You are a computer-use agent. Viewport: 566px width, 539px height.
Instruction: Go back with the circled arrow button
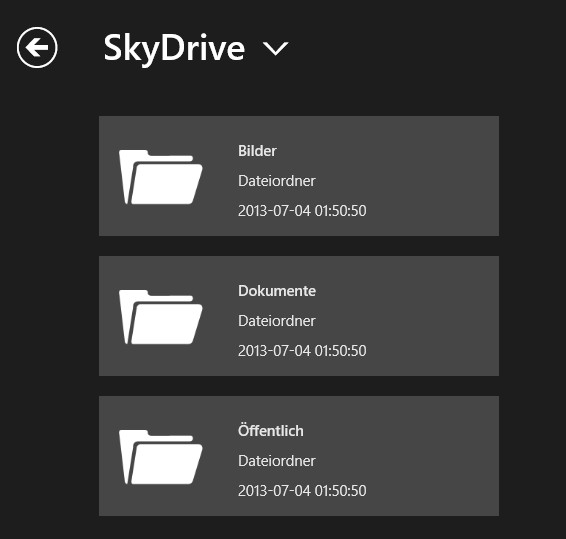pos(37,47)
